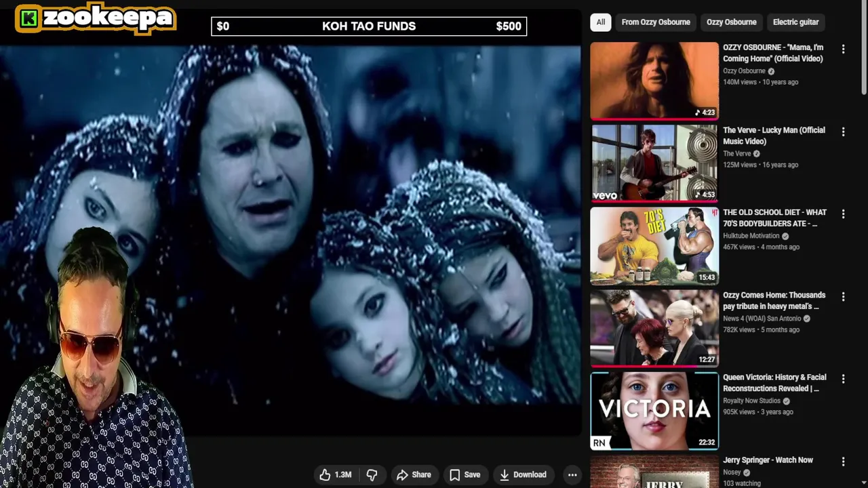
Task: Click title Ozzy Comes Home: Thousands pay tribute
Action: coord(774,300)
